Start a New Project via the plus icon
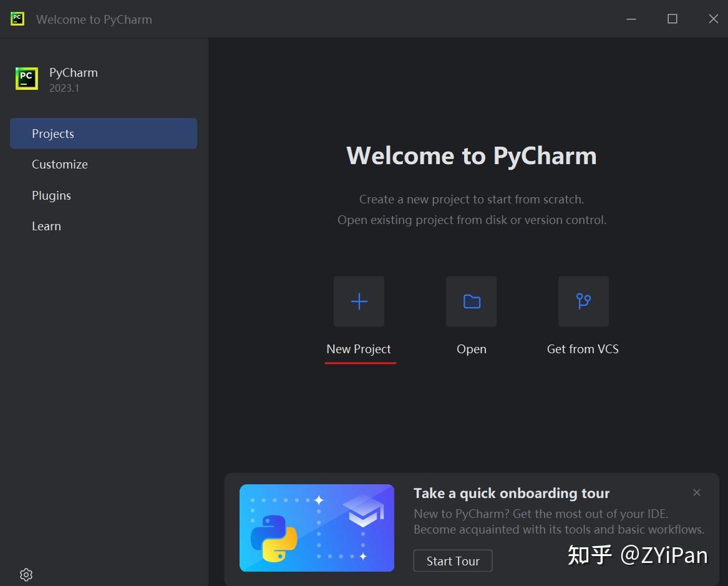Viewport: 728px width, 586px height. [359, 301]
